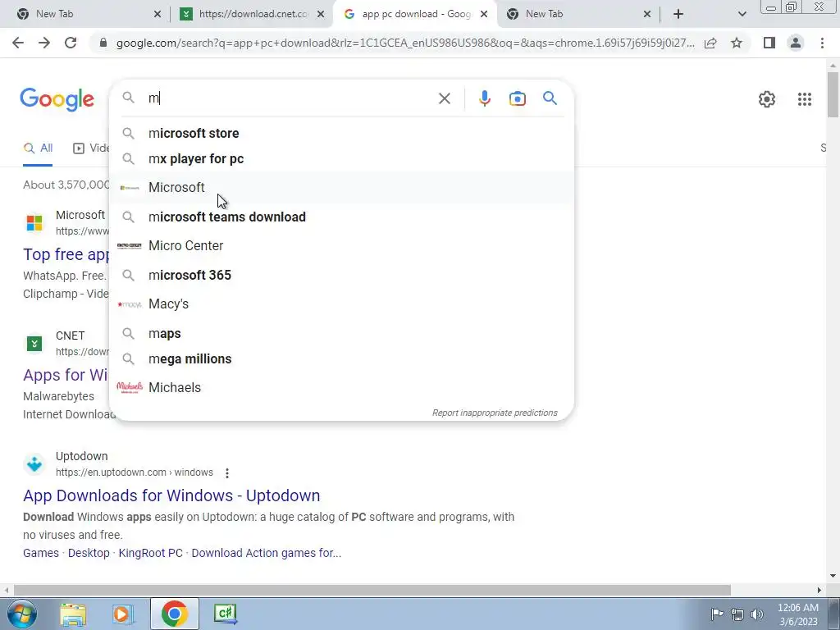This screenshot has width=840, height=630.
Task: Click the Chrome icon in the taskbar
Action: (174, 614)
